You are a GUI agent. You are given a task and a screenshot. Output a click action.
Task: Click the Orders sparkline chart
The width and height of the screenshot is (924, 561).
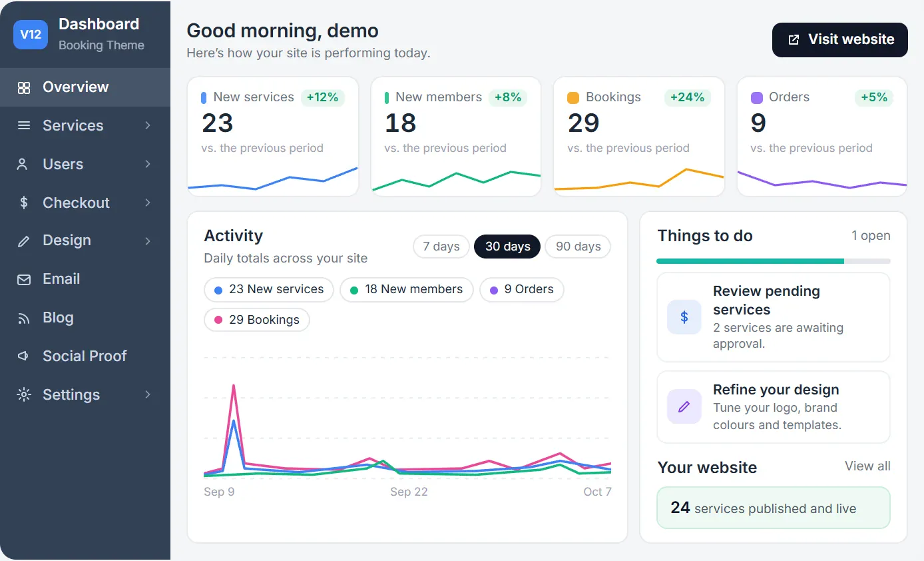tap(822, 180)
